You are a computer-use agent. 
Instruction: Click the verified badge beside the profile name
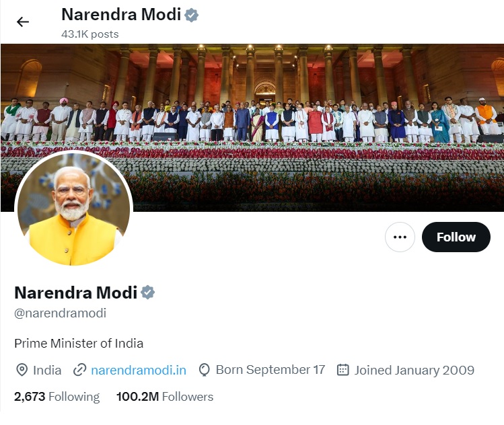click(x=148, y=293)
